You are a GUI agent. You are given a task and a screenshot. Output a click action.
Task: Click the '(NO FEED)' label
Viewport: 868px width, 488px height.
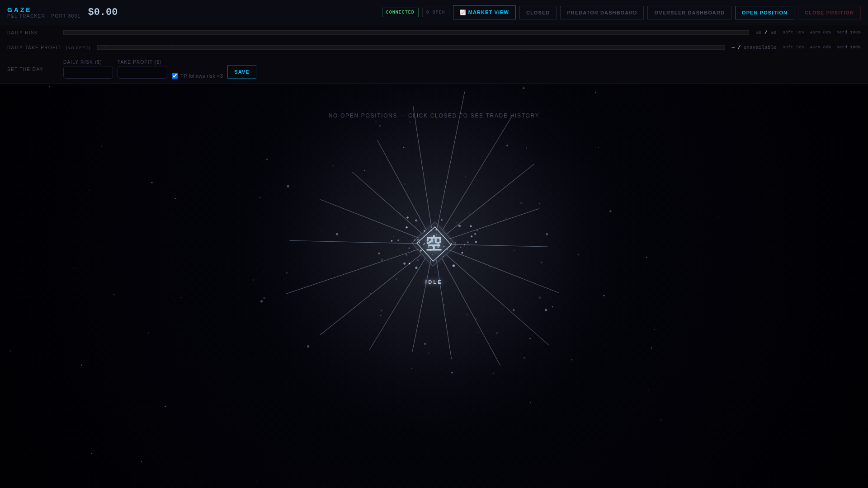[78, 48]
